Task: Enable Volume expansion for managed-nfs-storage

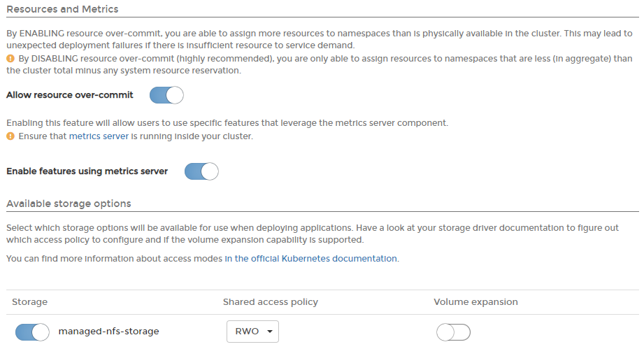Action: 453,332
